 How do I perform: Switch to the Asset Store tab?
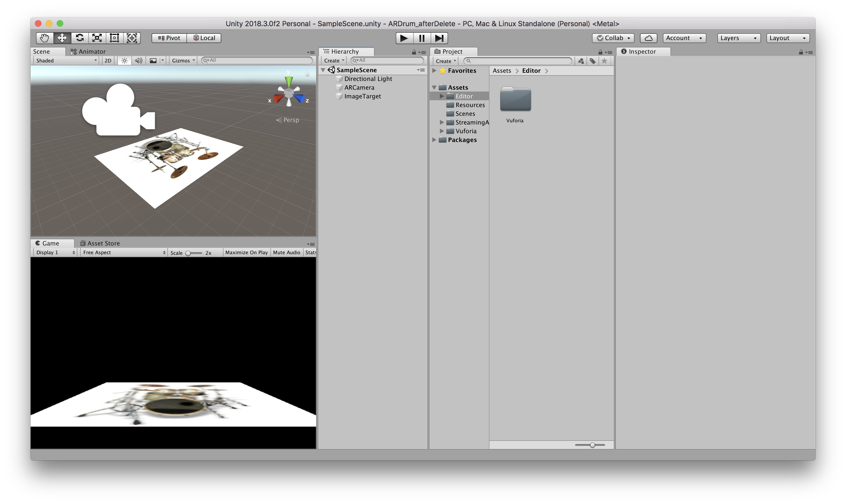(x=100, y=243)
